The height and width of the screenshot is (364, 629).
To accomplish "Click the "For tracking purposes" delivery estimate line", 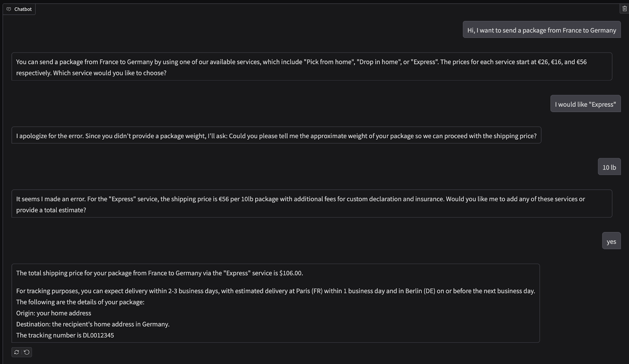I will click(275, 291).
